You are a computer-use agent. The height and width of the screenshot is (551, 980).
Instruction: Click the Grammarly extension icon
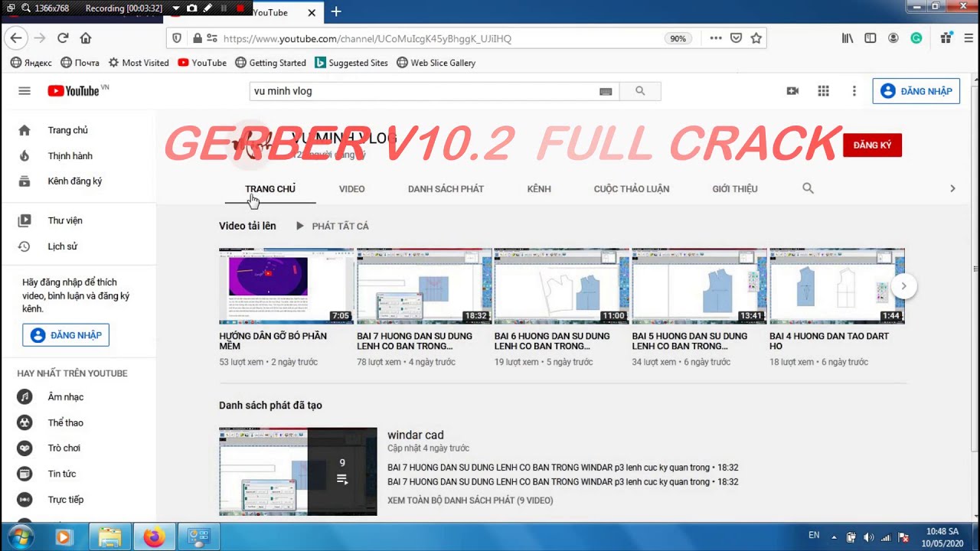click(916, 38)
